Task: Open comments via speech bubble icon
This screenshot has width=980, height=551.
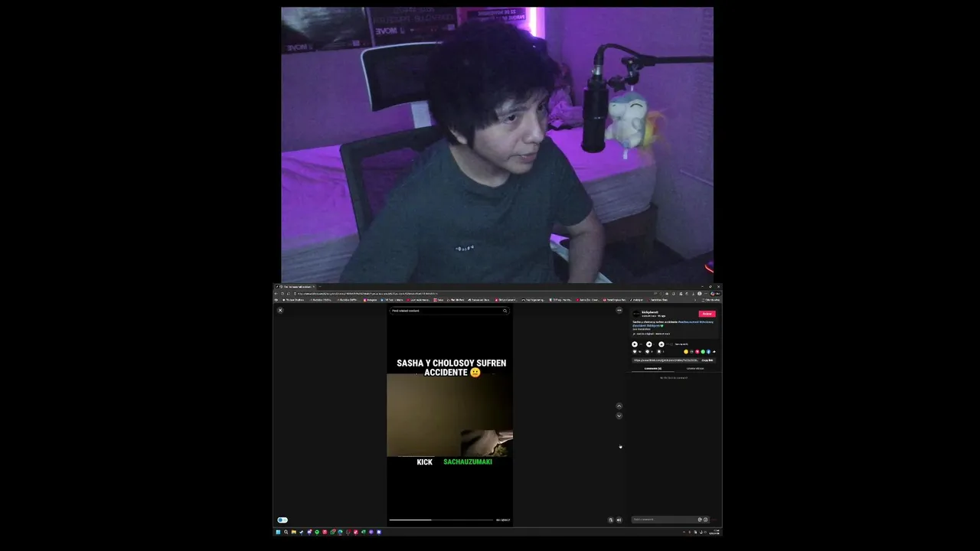Action: pyautogui.click(x=648, y=352)
